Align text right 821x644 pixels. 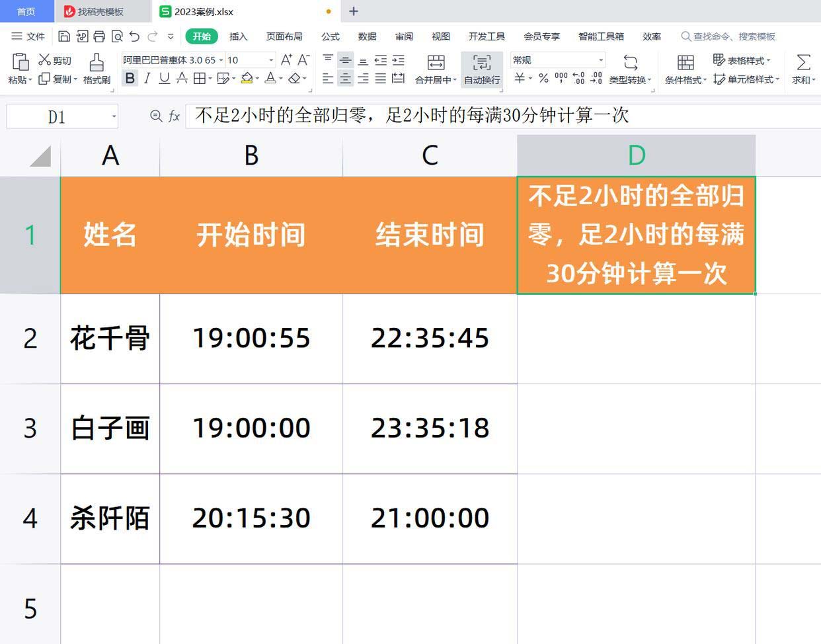click(x=363, y=79)
